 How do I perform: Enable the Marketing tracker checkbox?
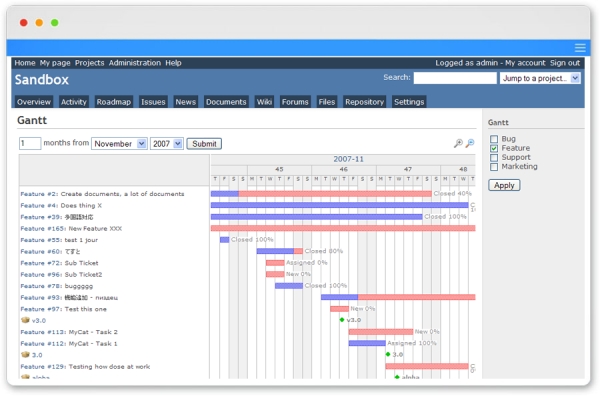tap(494, 166)
